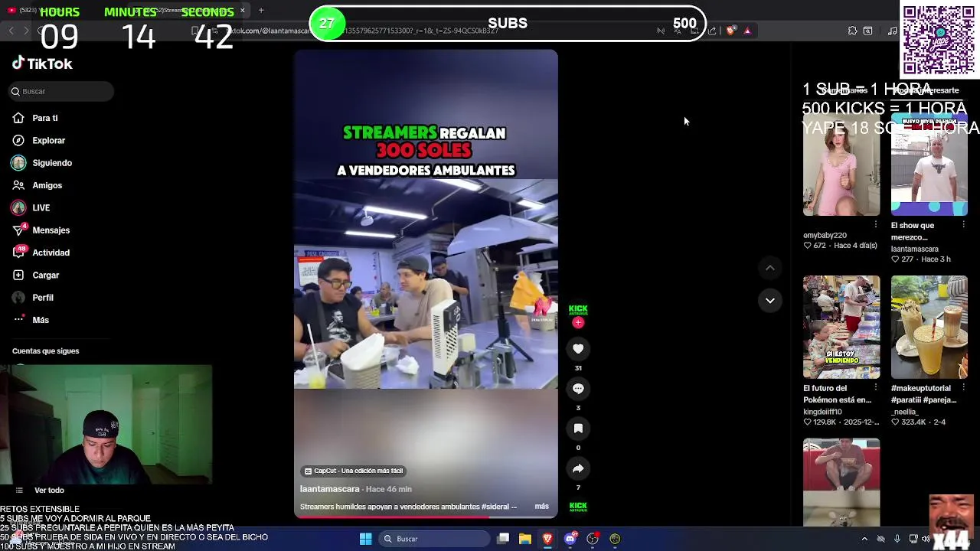Image resolution: width=980 pixels, height=551 pixels.
Task: Open options for #makeuptutorial video
Action: click(963, 388)
